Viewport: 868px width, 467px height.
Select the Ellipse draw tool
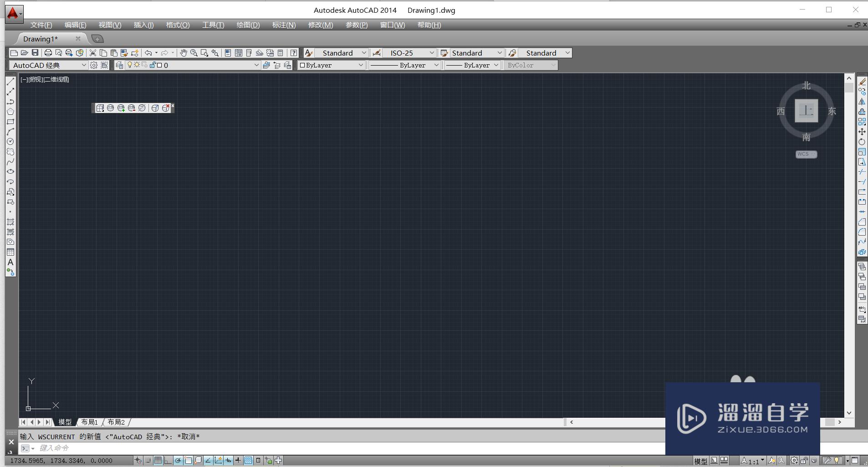[x=10, y=172]
